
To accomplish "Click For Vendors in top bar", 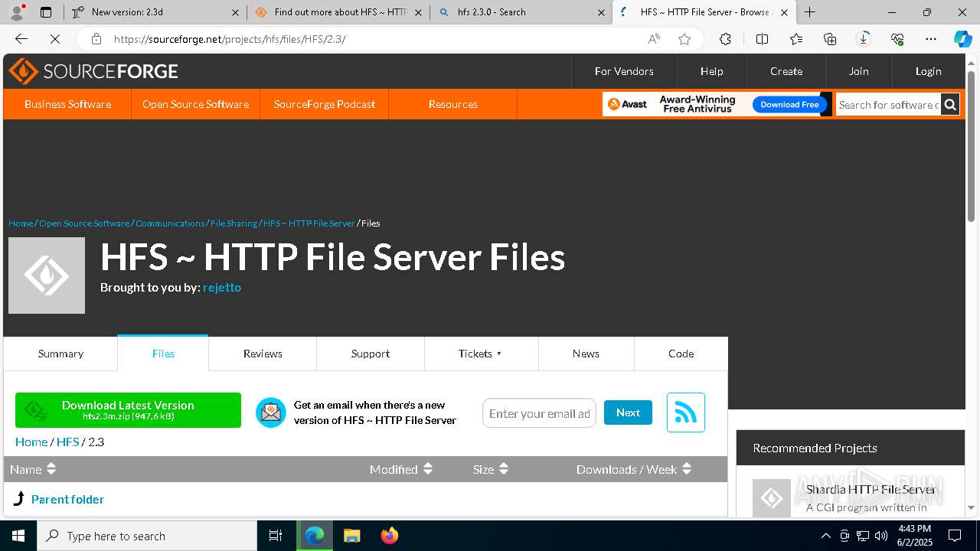I will 624,71.
